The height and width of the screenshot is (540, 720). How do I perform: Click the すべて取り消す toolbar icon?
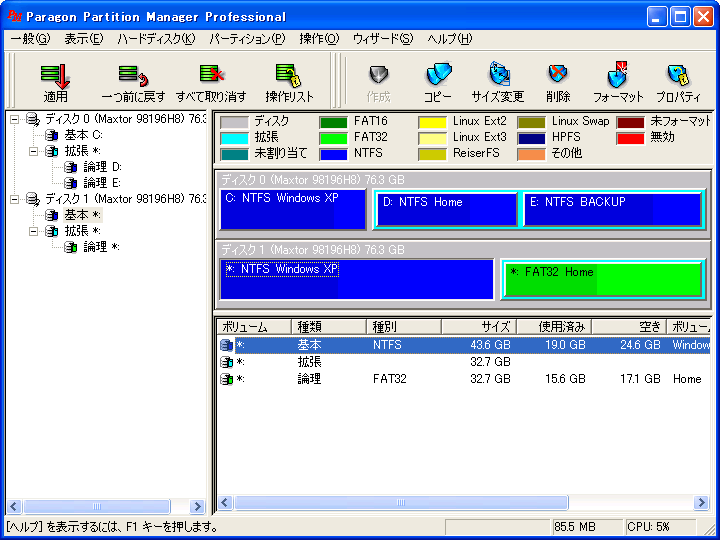coord(211,75)
